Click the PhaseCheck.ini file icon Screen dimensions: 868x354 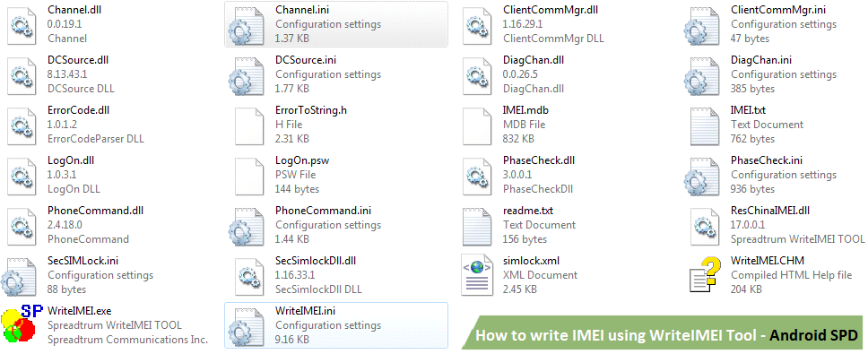(702, 177)
